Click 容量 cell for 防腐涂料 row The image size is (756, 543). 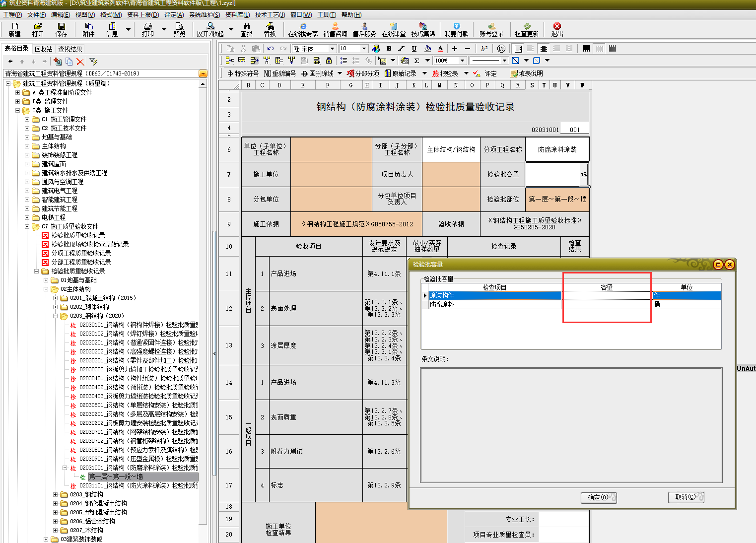click(607, 304)
